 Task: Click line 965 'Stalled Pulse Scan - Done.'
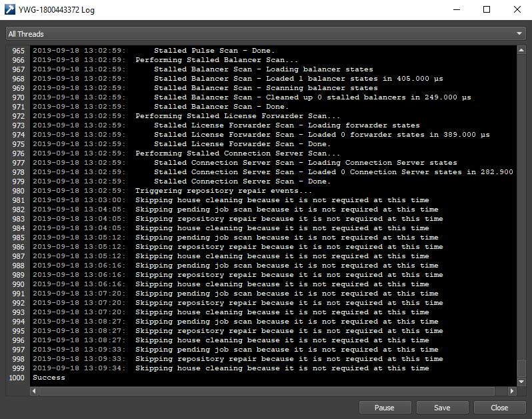(154, 51)
